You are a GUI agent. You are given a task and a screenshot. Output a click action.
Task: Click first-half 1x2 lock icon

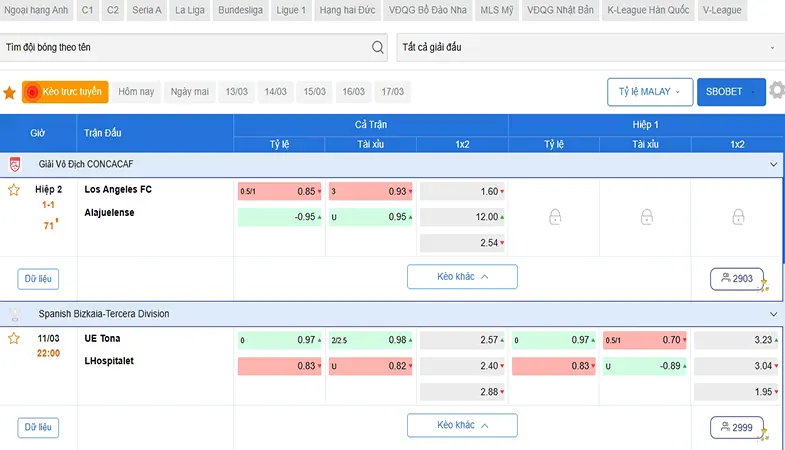(x=738, y=217)
